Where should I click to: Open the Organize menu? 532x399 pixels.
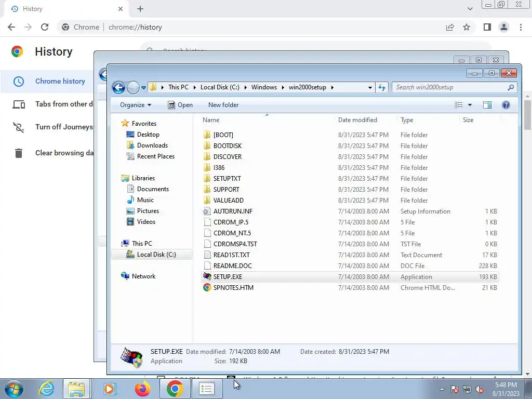pyautogui.click(x=136, y=105)
